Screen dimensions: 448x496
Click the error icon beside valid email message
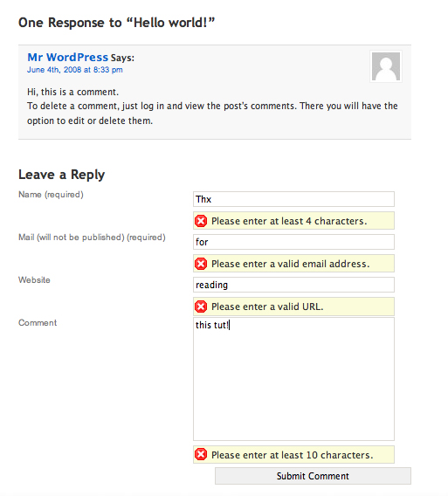pyautogui.click(x=201, y=264)
